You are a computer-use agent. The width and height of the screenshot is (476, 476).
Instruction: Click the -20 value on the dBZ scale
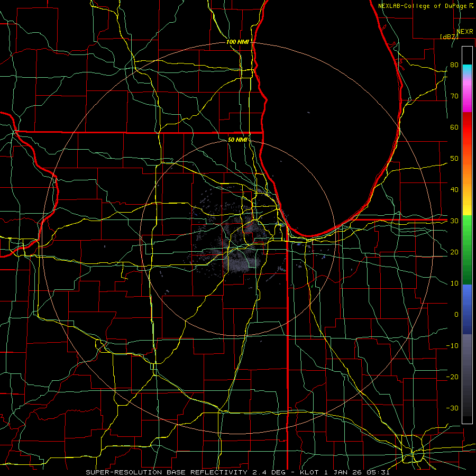pos(452,377)
